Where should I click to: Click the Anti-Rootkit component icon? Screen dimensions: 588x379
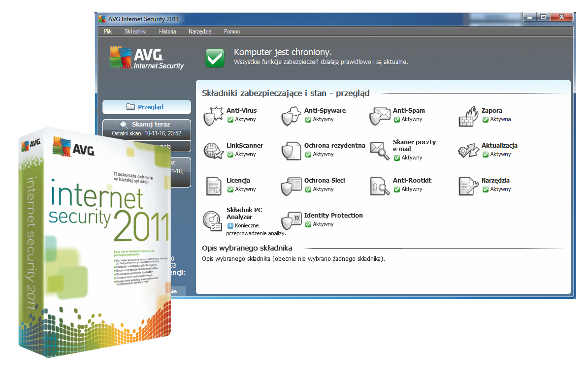tap(379, 186)
